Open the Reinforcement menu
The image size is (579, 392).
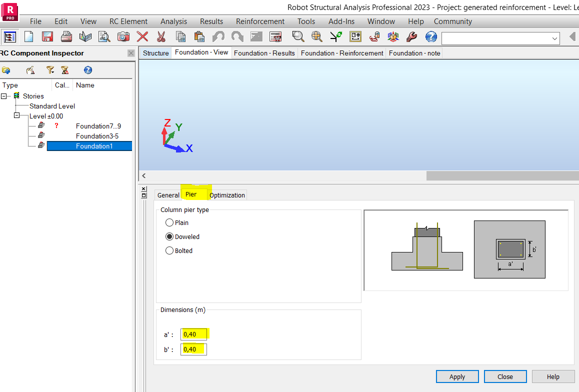tap(260, 21)
